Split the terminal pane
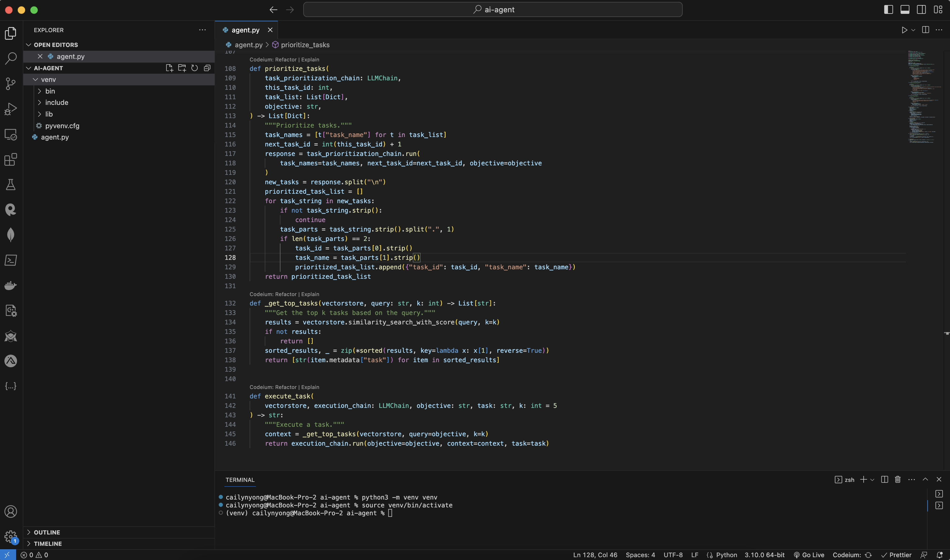The width and height of the screenshot is (950, 560). coord(884,479)
